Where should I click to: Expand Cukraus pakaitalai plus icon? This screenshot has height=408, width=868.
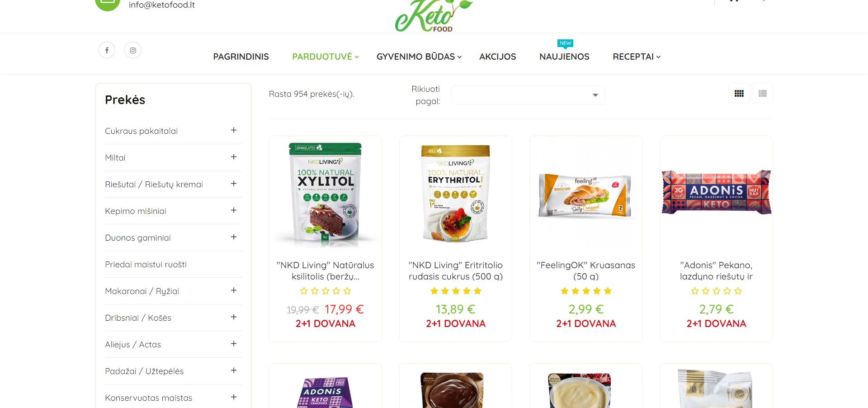coord(234,130)
